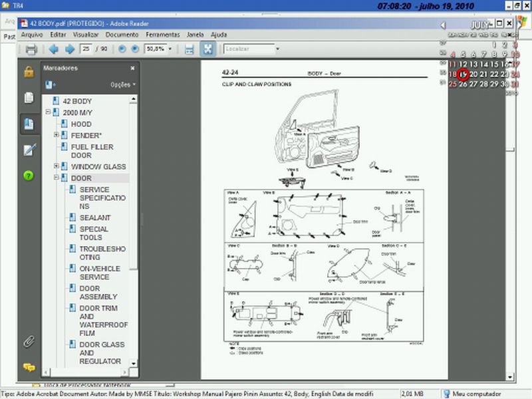
Task: Select day 21 in the calendar
Action: tap(484, 74)
